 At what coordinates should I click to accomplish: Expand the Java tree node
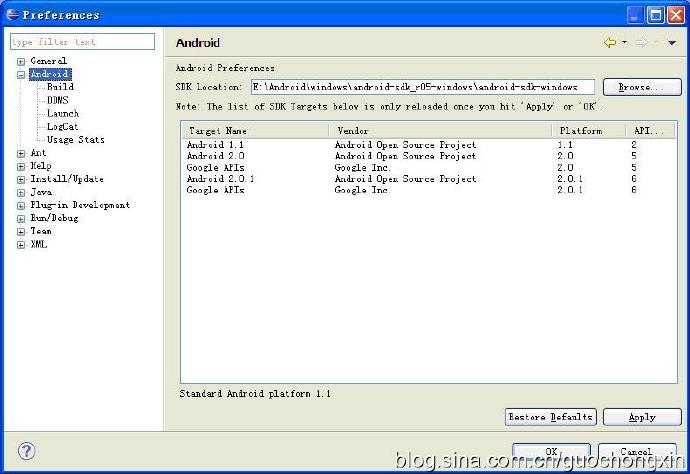point(21,193)
